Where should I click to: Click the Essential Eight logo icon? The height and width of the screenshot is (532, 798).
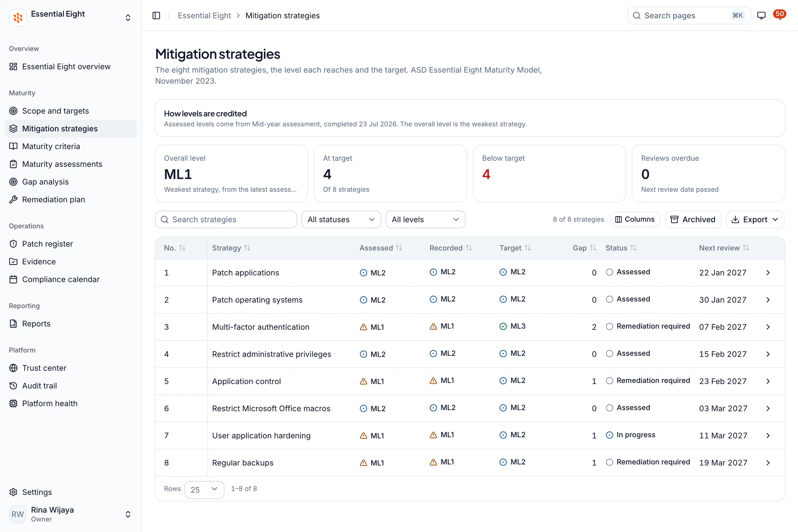coord(18,17)
